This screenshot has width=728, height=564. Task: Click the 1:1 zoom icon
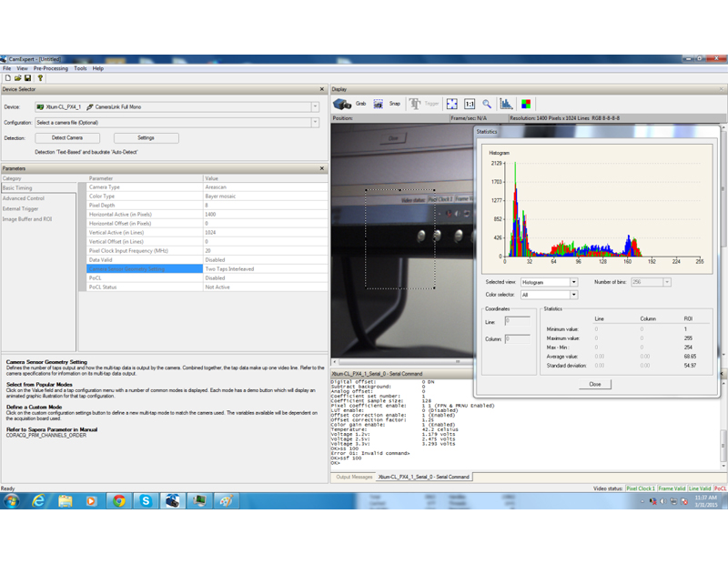(470, 104)
